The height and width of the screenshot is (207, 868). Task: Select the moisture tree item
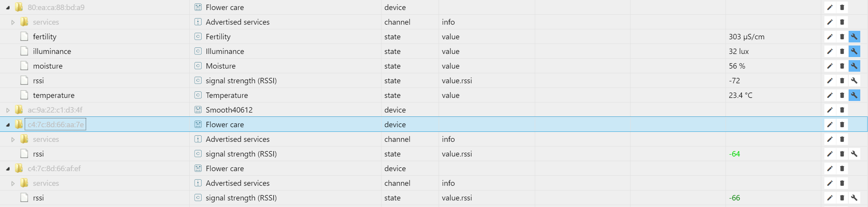click(x=47, y=66)
